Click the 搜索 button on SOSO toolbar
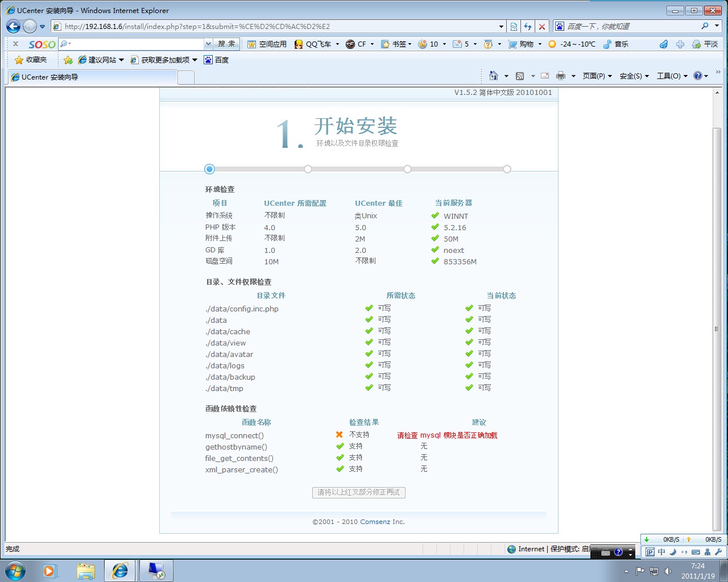 click(x=226, y=44)
